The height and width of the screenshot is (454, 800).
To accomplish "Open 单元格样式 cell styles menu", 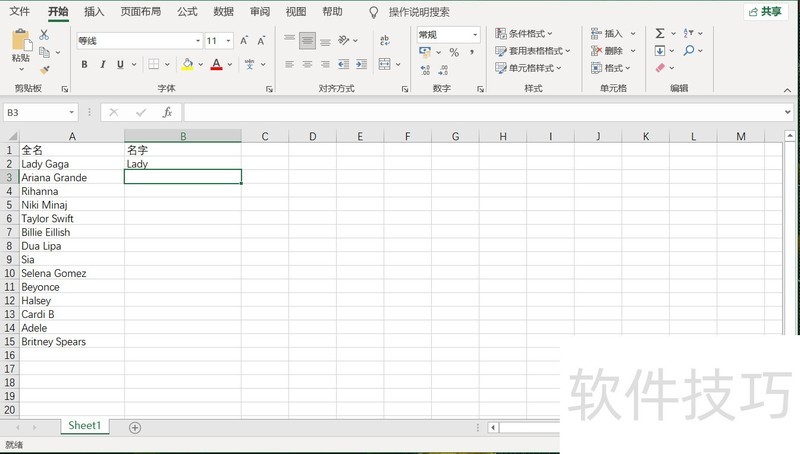I will point(528,68).
